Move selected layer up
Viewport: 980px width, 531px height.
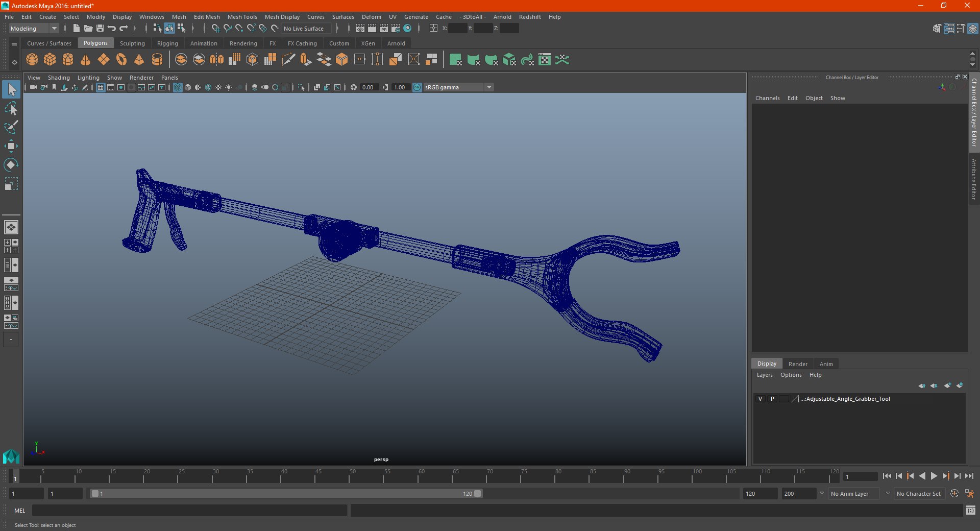click(x=922, y=385)
